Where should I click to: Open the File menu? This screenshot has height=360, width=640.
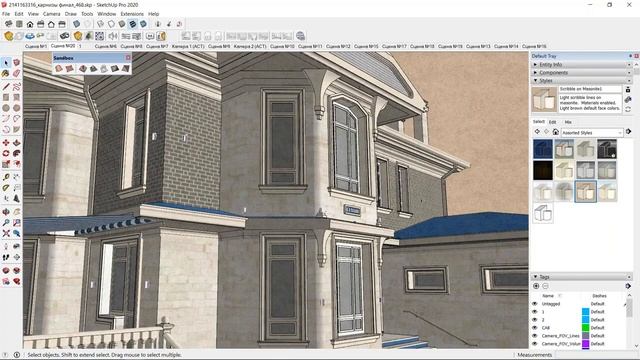point(6,14)
